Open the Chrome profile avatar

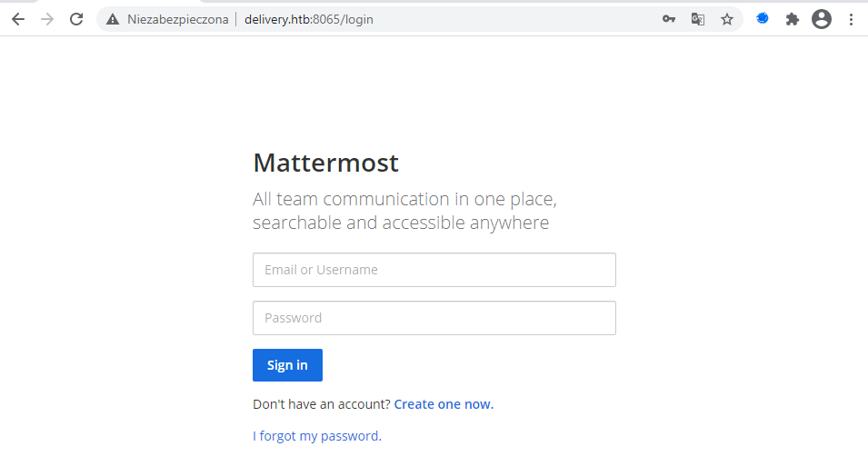pos(822,19)
